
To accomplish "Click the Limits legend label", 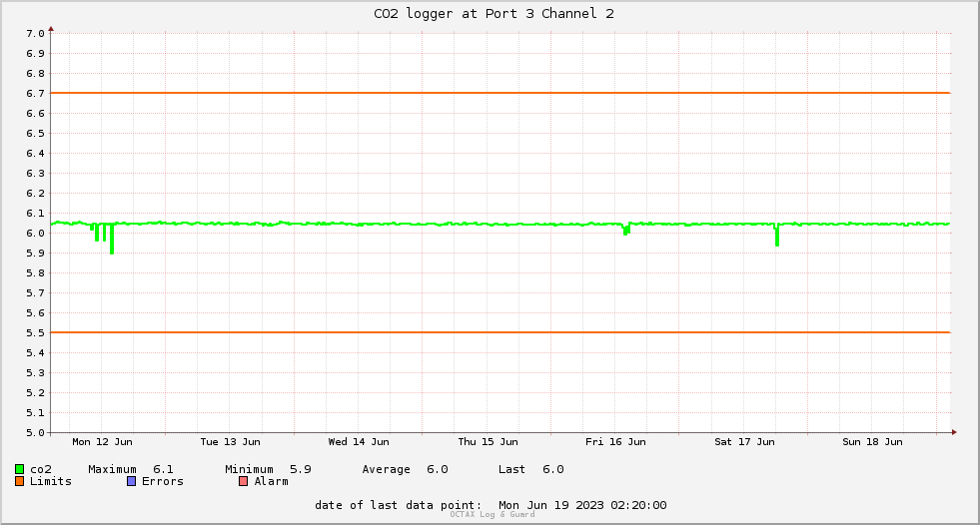I will pos(51,481).
